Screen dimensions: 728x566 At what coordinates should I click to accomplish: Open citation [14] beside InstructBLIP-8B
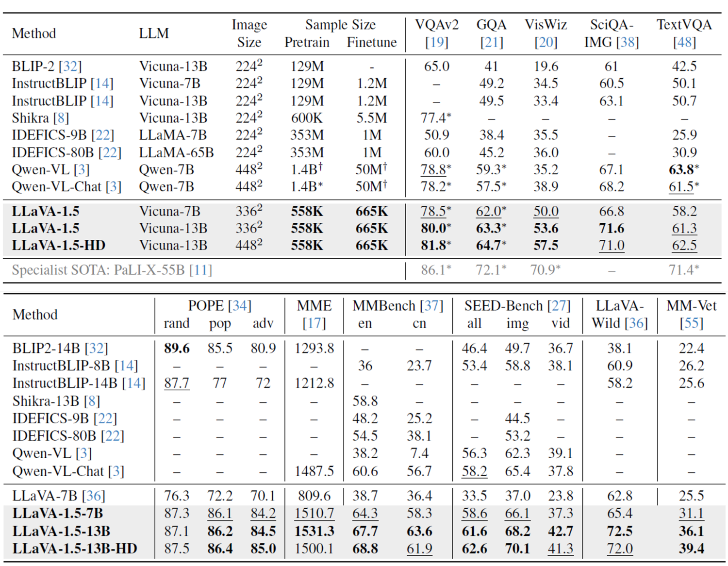[x=126, y=366]
